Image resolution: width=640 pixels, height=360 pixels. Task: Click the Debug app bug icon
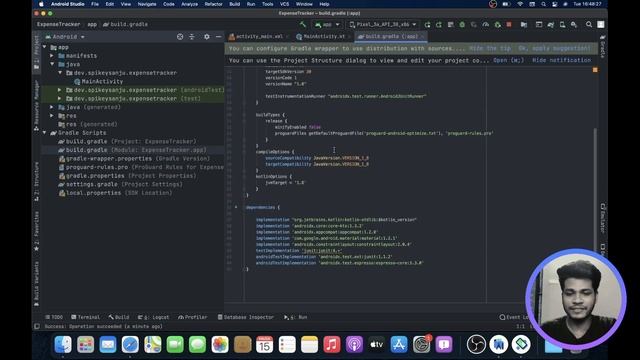(x=462, y=24)
